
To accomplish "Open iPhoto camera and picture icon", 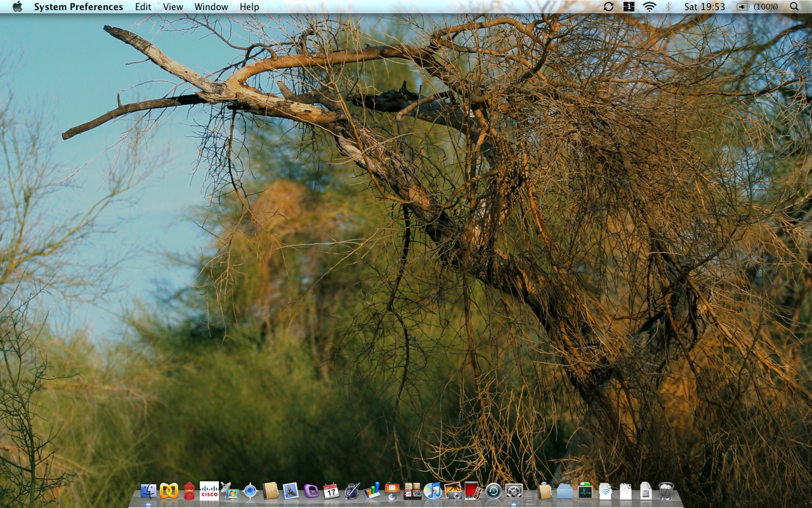I will point(453,491).
